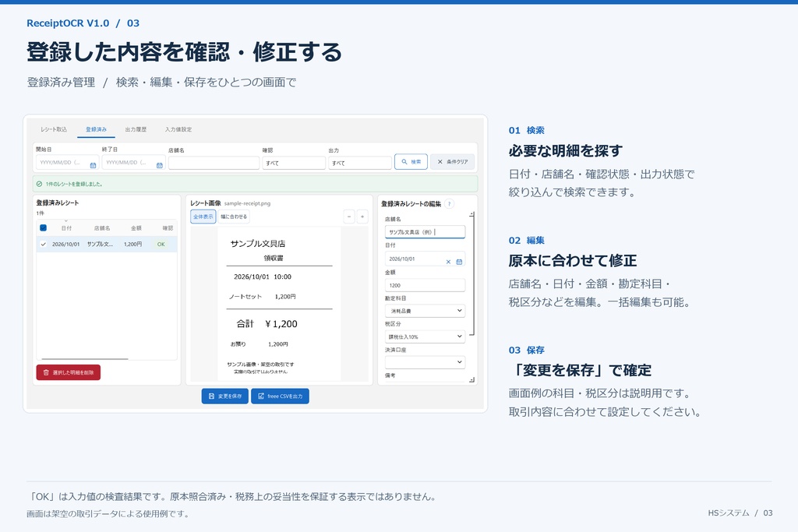Open the calendar icon in the 日付 edit field

pyautogui.click(x=459, y=262)
